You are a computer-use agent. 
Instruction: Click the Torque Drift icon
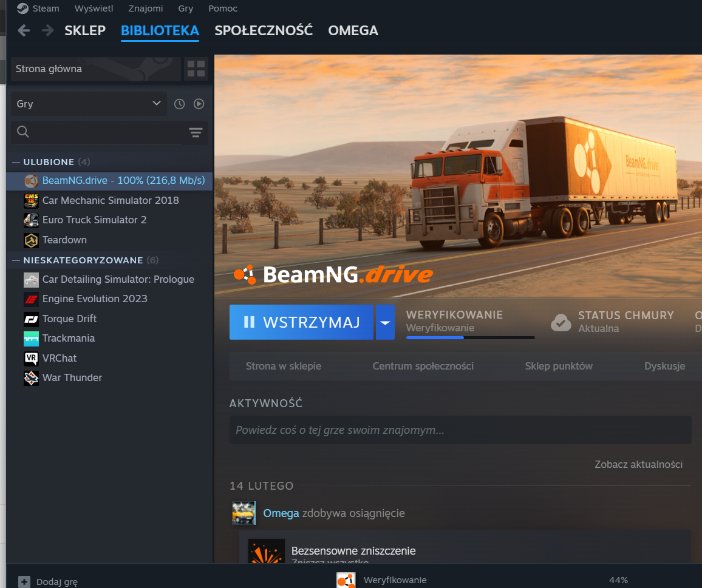tap(31, 319)
